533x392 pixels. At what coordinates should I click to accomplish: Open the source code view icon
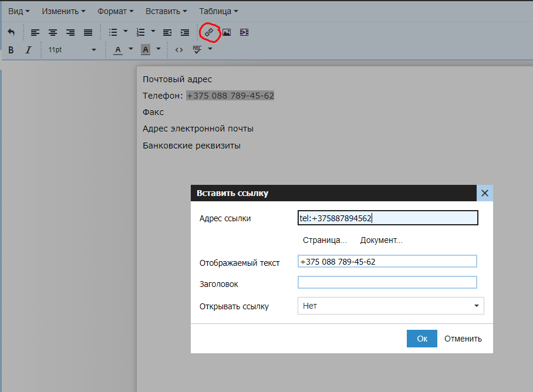[179, 50]
